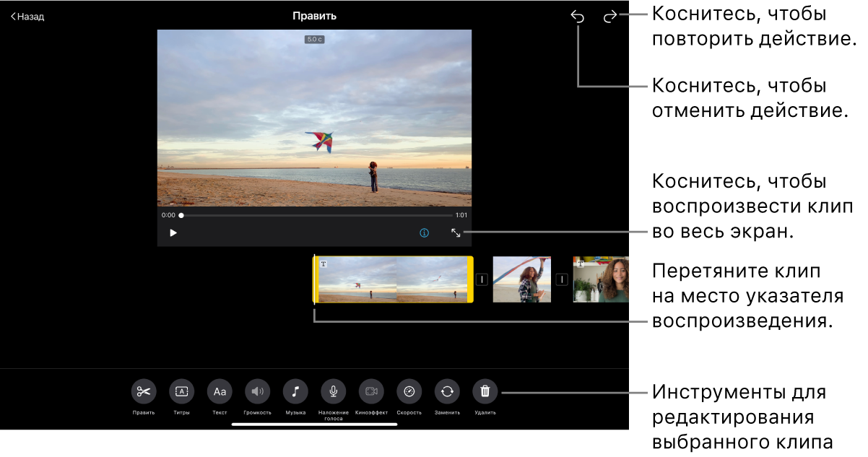Click the left yellow trim handle
The image size is (868, 457).
tap(315, 279)
